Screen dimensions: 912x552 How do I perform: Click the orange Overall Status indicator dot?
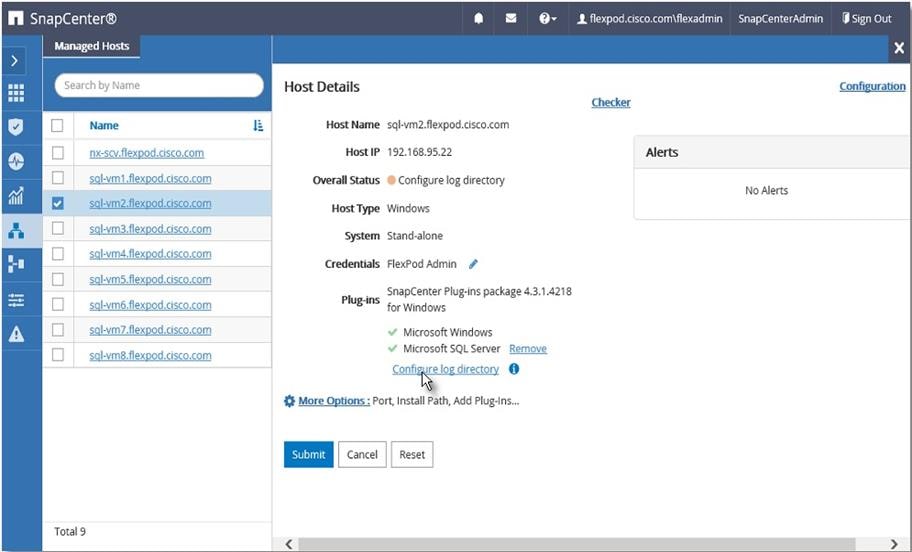pyautogui.click(x=391, y=180)
